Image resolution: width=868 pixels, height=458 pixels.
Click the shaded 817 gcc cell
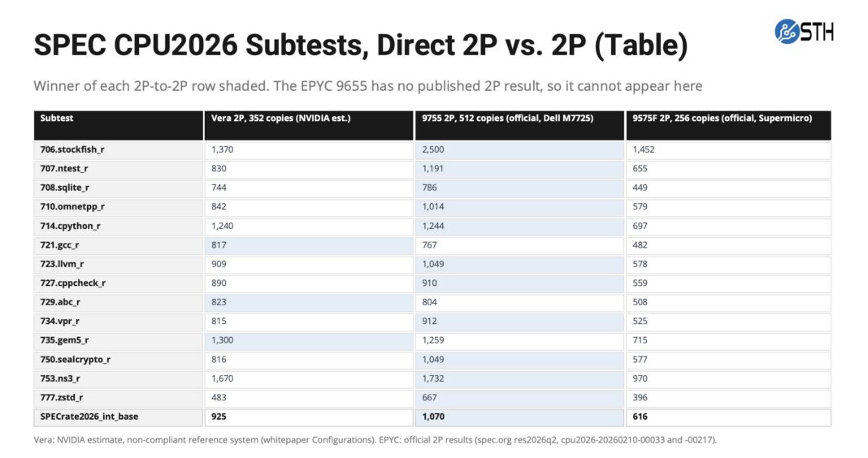pyautogui.click(x=309, y=245)
